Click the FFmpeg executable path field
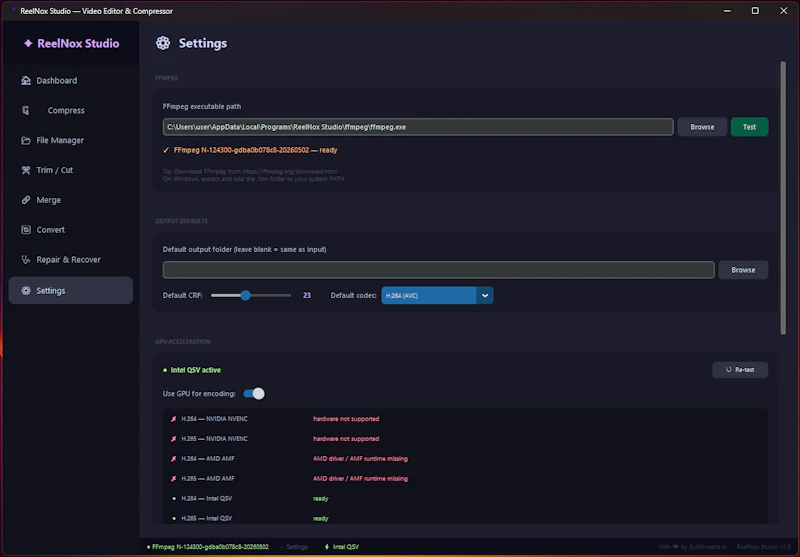 pos(418,127)
